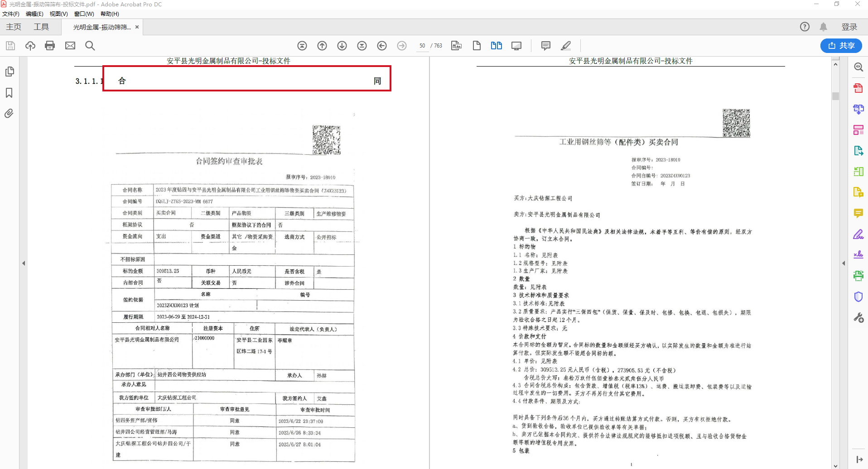This screenshot has width=868, height=469.
Task: Select the 光明金属-振动筛筛 document tab
Action: pos(102,27)
